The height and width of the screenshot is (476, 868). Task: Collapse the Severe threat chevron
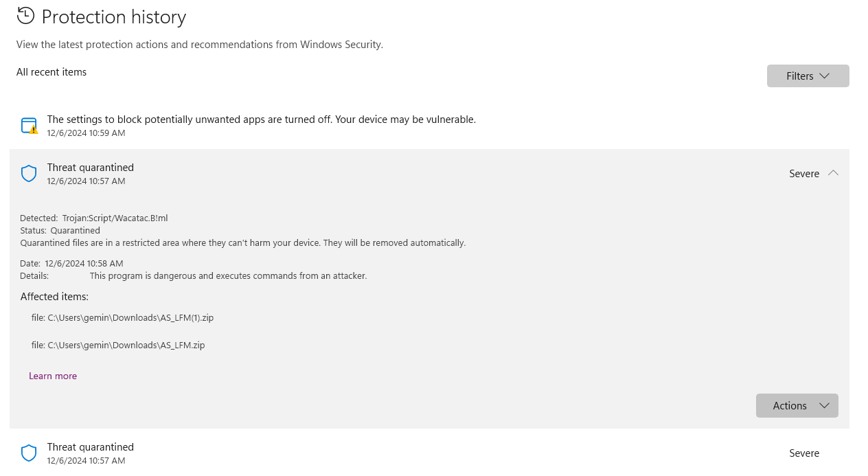(x=833, y=173)
